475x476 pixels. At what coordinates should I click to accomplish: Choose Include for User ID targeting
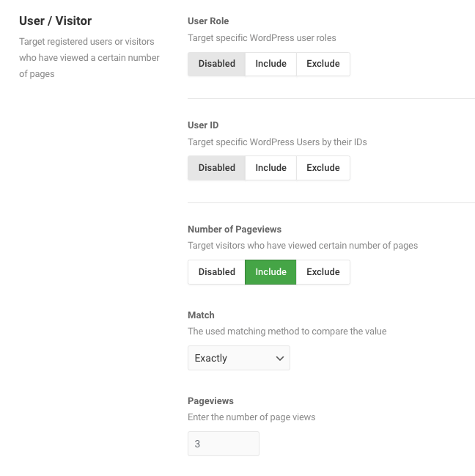pos(270,168)
